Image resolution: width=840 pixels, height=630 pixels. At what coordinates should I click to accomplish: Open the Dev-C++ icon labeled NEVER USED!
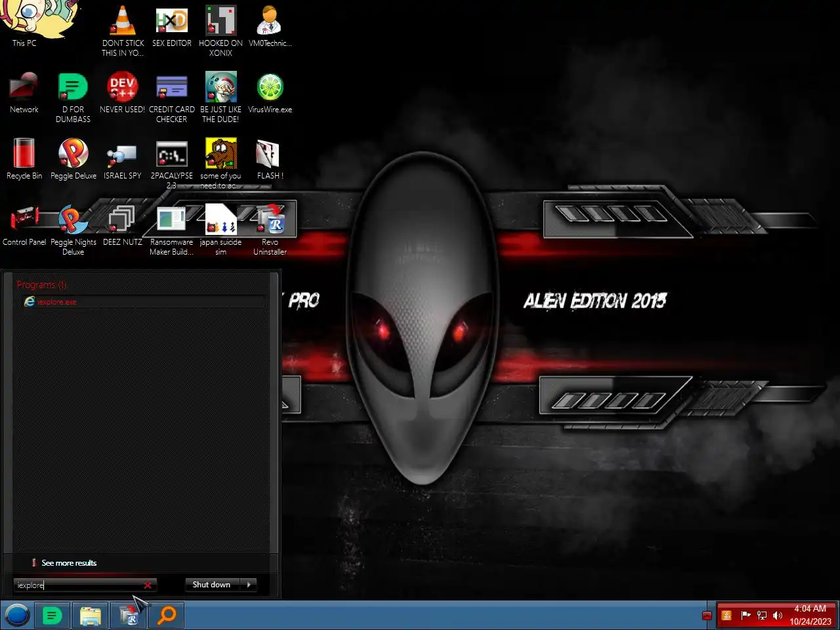tap(122, 93)
